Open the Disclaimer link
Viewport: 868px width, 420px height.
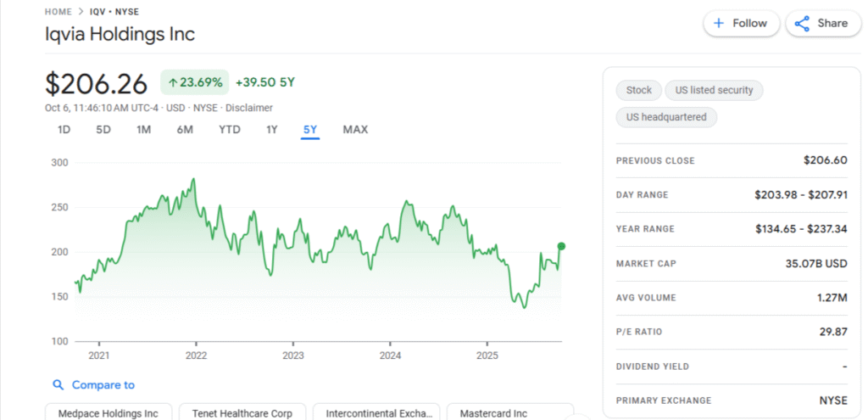[x=249, y=108]
